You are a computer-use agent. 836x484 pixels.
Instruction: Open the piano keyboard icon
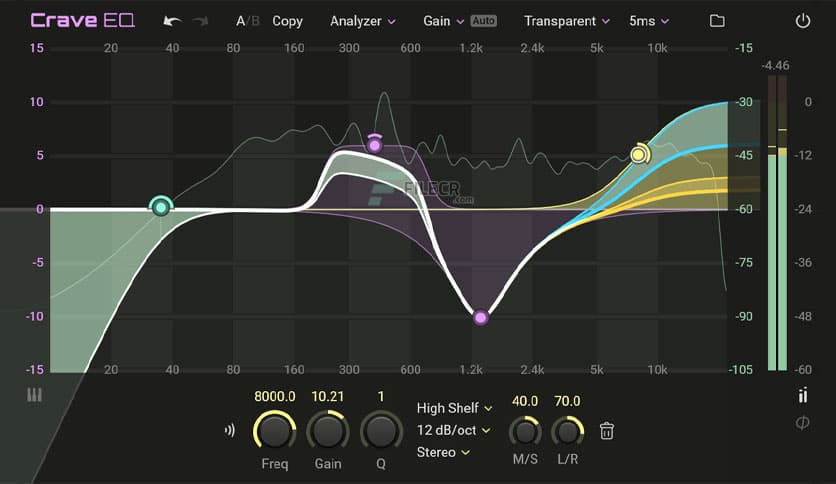click(35, 395)
